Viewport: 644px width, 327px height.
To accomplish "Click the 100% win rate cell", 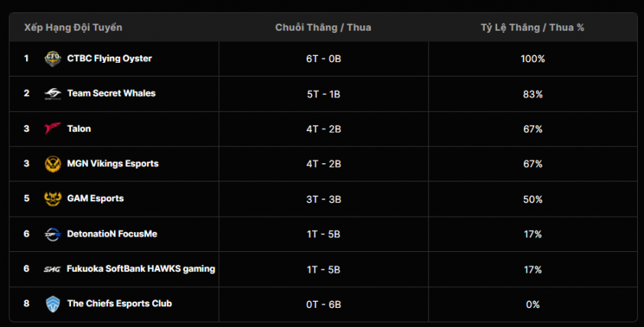I will click(532, 59).
